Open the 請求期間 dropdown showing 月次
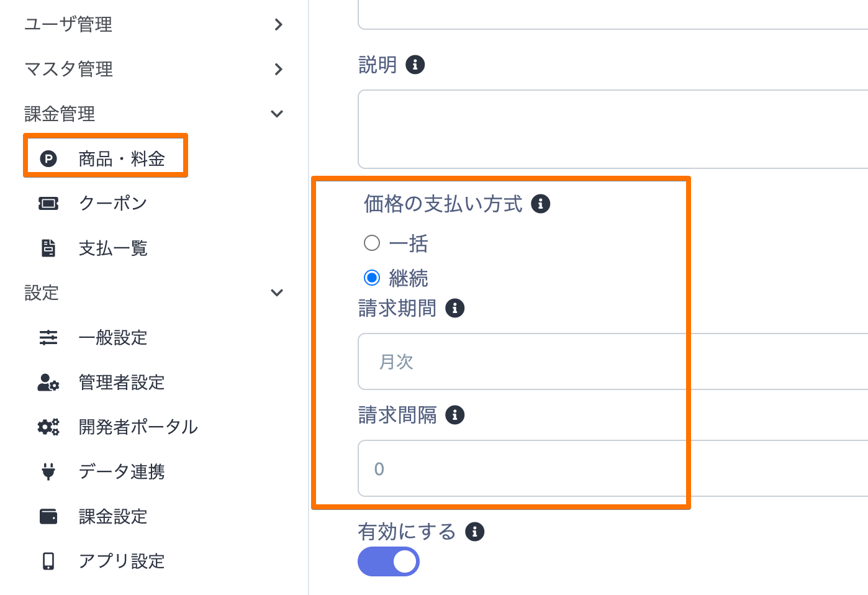The width and height of the screenshot is (868, 595). (x=613, y=361)
